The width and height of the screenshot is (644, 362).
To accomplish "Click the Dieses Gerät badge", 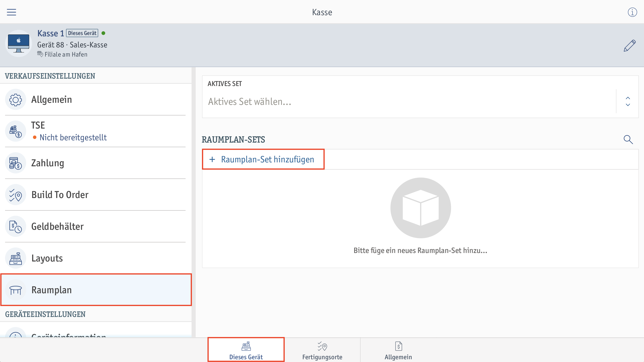I will pos(82,33).
